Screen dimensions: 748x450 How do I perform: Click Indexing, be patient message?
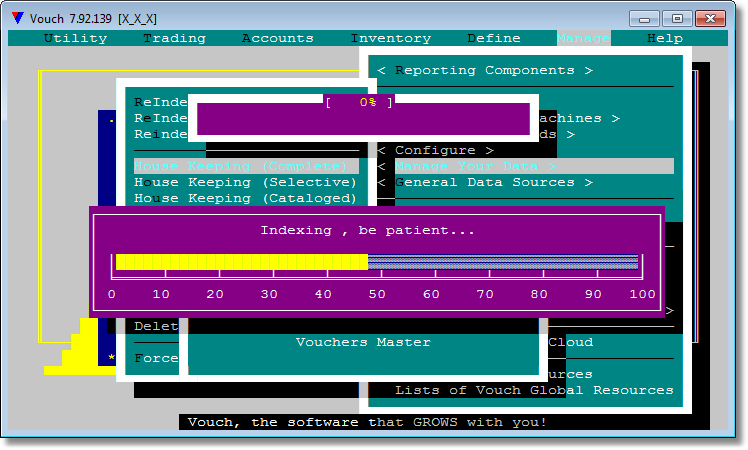(x=367, y=230)
